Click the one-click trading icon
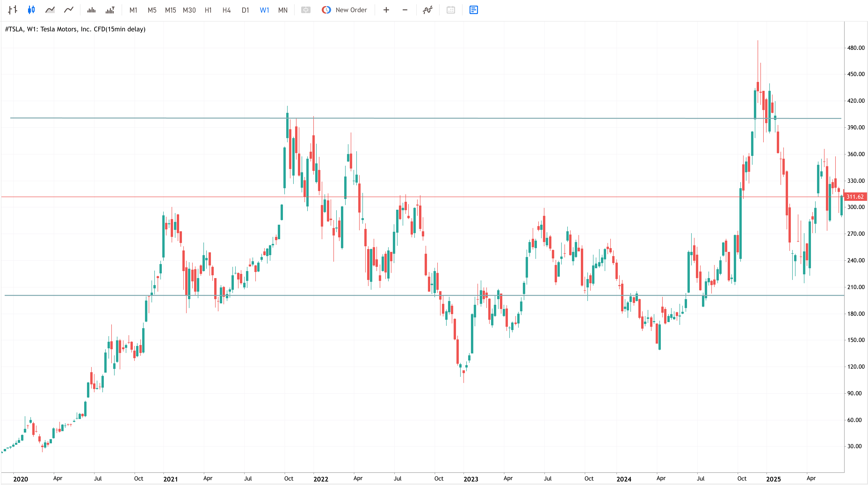868x485 pixels. click(x=306, y=10)
